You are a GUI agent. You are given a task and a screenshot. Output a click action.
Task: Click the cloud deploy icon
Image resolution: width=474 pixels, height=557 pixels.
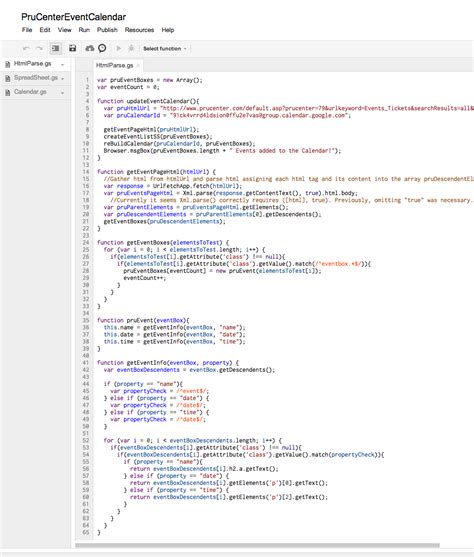[x=90, y=48]
